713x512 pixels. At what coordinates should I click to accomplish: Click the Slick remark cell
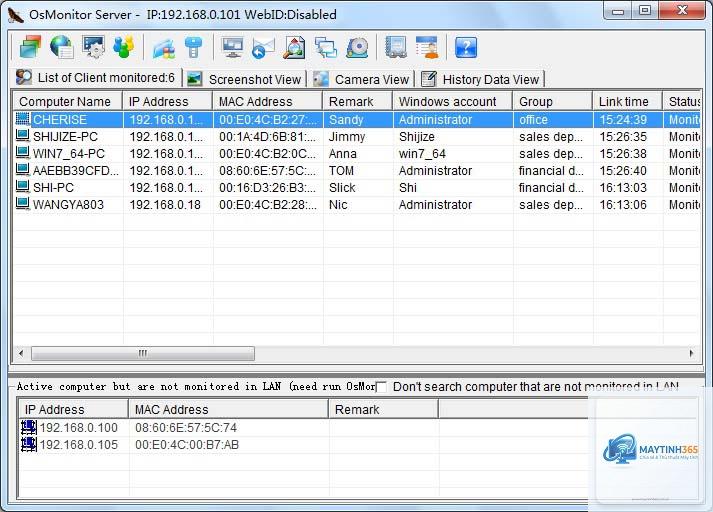[x=342, y=187]
